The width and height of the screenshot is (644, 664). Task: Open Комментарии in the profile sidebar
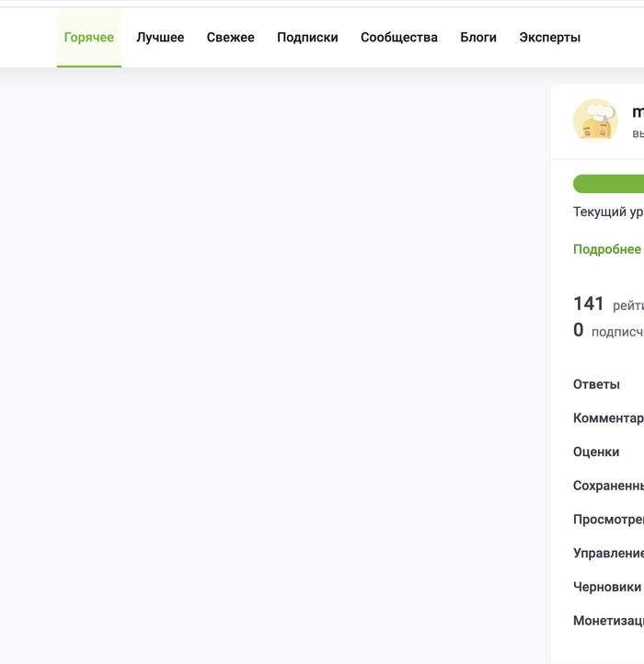608,418
